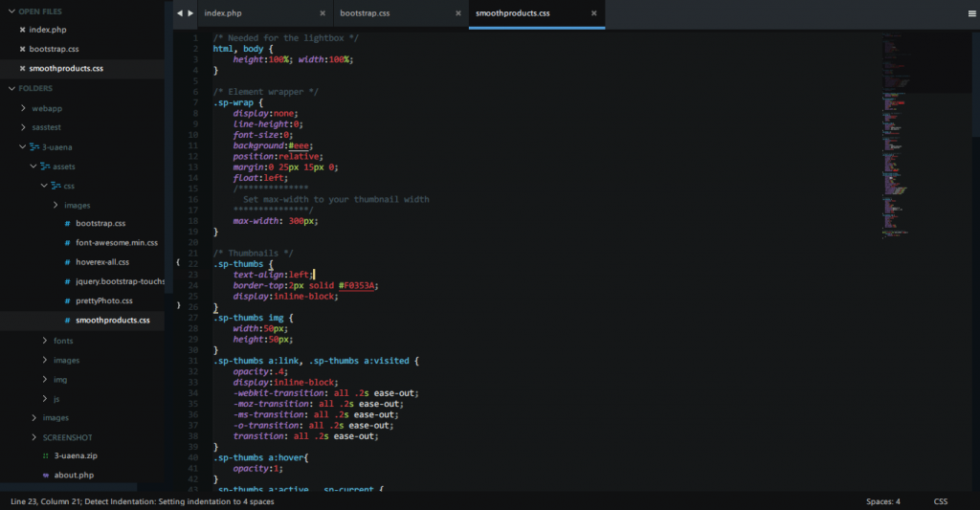This screenshot has height=510, width=980.
Task: Click the next tab arrow in tab bar
Action: [x=189, y=13]
